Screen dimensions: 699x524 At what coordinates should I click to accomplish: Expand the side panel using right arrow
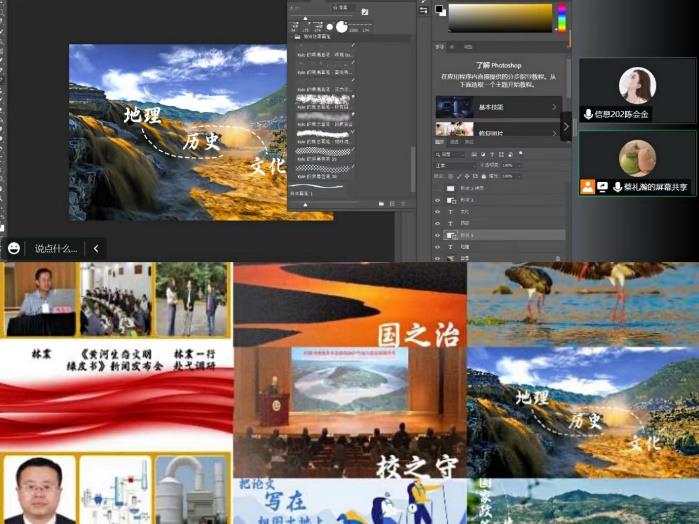click(x=566, y=126)
